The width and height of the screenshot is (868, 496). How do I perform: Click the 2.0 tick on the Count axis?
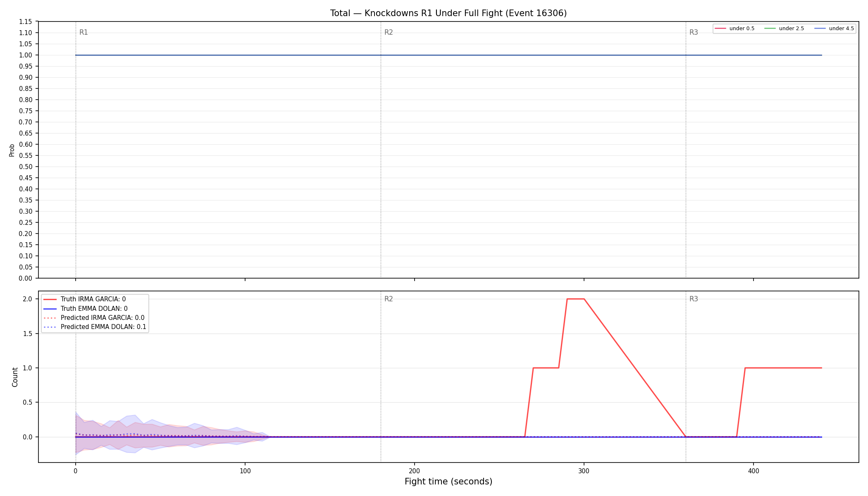[x=28, y=299]
